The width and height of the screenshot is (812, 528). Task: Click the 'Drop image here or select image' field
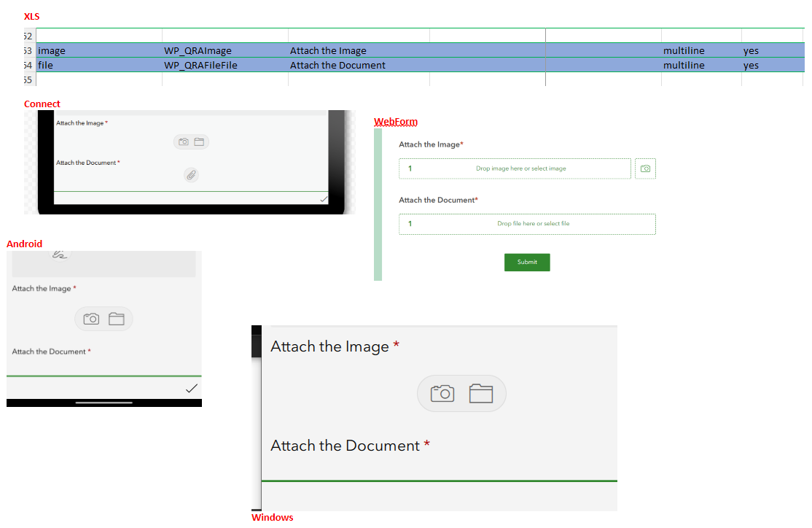click(515, 168)
